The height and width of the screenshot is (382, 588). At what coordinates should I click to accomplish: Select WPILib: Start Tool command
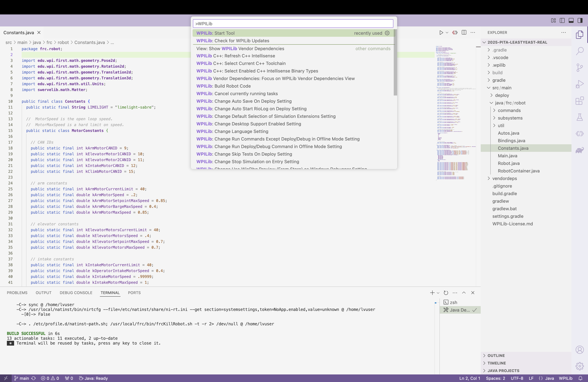point(293,33)
